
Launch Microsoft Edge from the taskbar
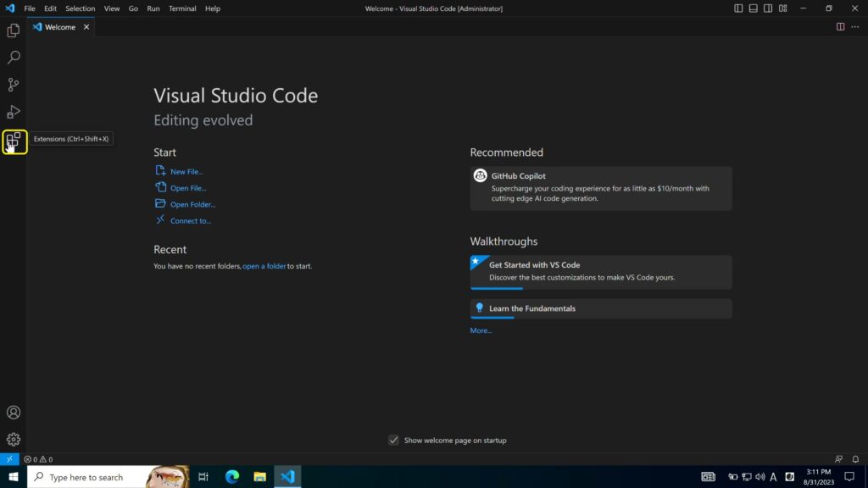tap(232, 476)
